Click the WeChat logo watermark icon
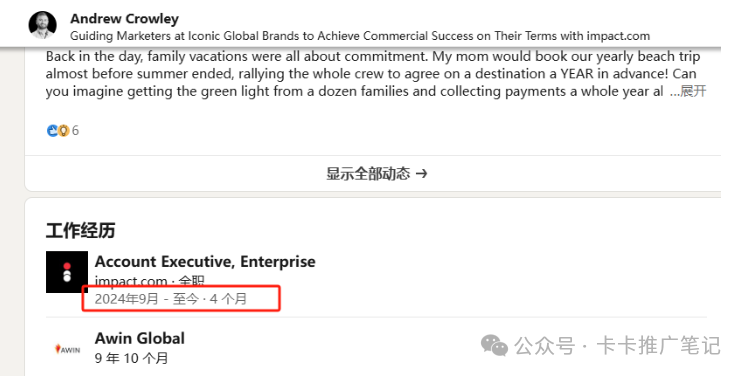 pyautogui.click(x=494, y=345)
